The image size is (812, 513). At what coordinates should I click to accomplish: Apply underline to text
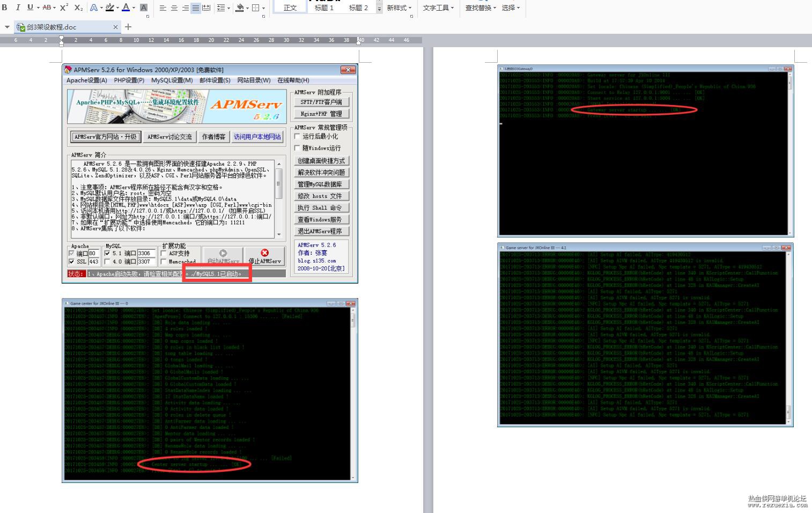click(30, 8)
